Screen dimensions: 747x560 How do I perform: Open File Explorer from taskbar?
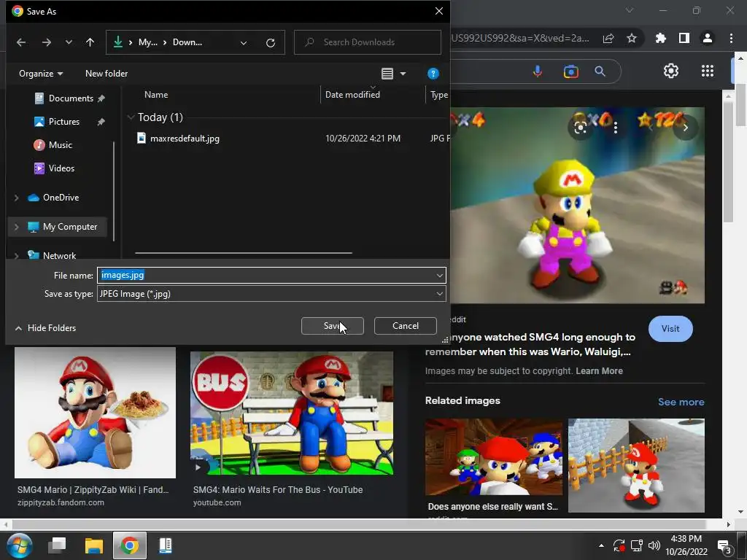[94, 545]
